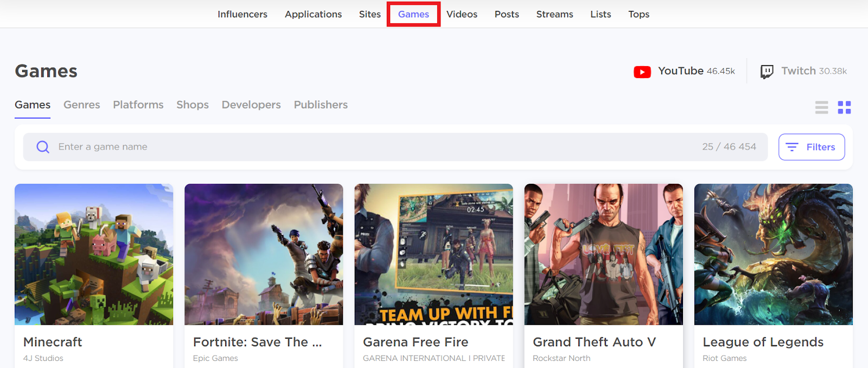The width and height of the screenshot is (868, 368).
Task: Switch to the Platforms tab
Action: 138,105
